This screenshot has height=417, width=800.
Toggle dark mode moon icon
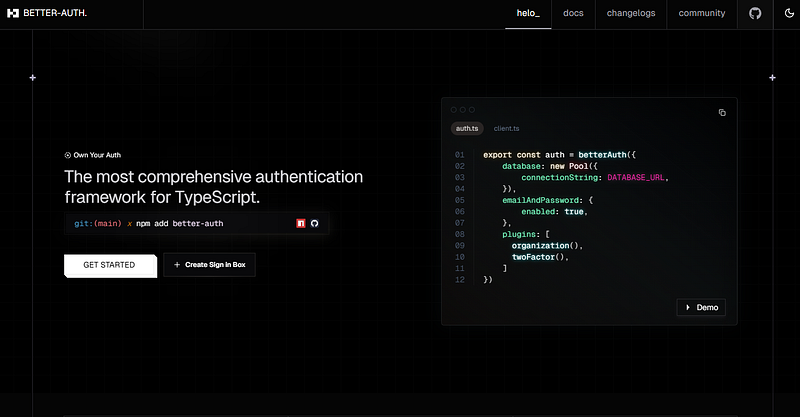coord(789,13)
